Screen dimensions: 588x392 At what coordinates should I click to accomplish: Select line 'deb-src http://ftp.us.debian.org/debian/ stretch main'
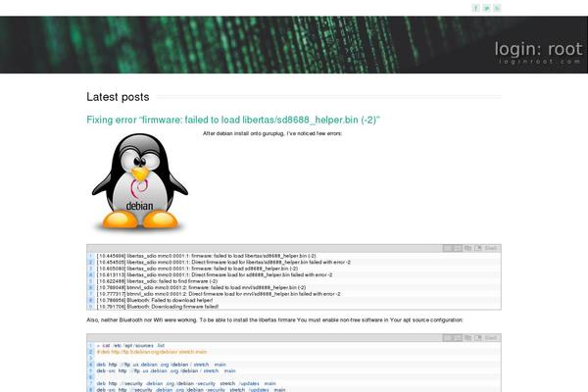coord(167,371)
